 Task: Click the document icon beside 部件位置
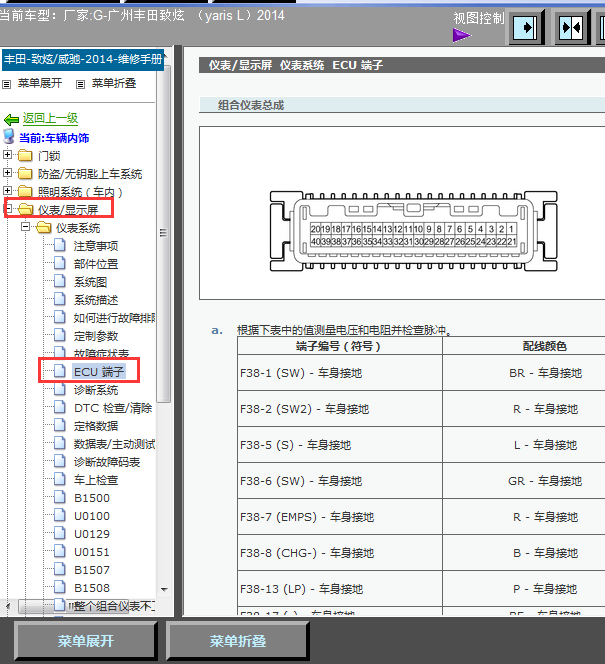point(60,263)
